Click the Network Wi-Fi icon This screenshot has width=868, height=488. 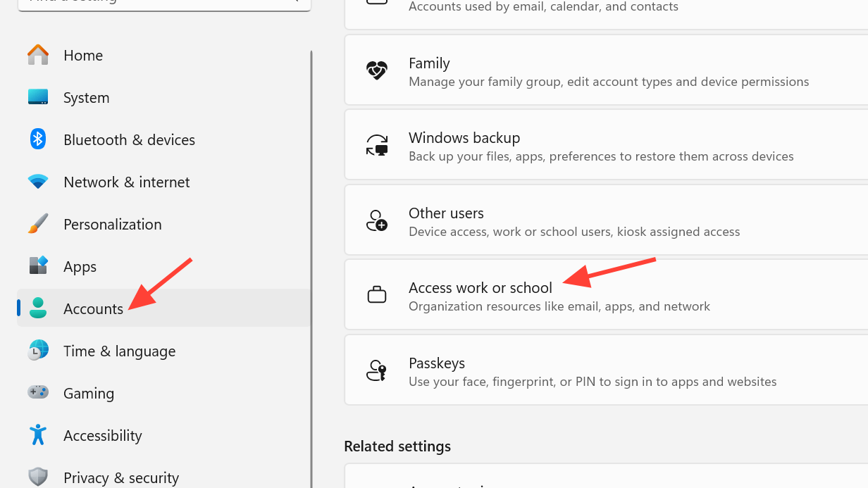click(x=38, y=182)
